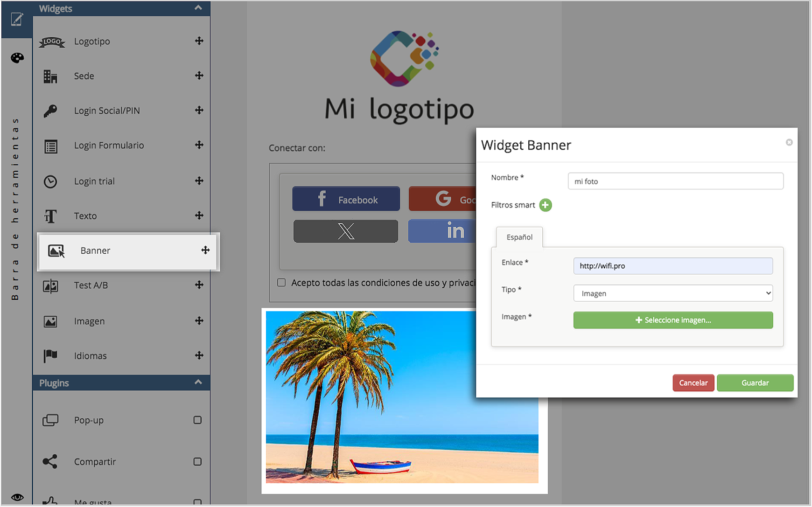
Task: Click the Test A/B widget icon
Action: 50,285
